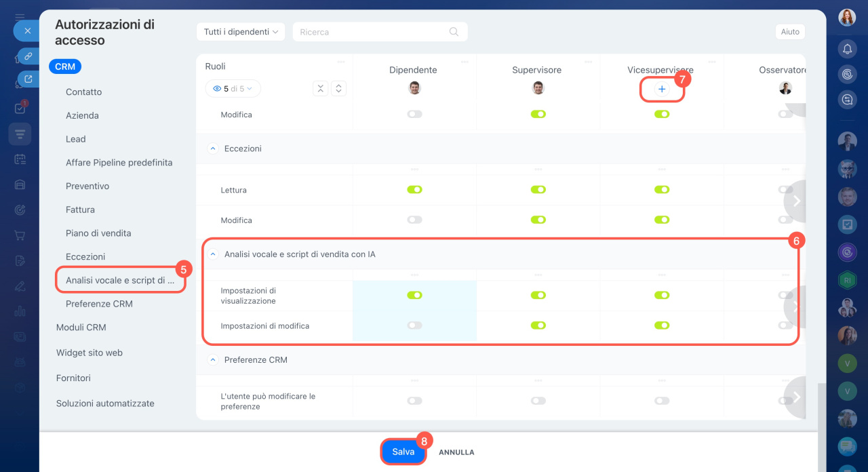Select Analisi vocale e script in sidebar
Screen dimensions: 868x472
tap(120, 280)
